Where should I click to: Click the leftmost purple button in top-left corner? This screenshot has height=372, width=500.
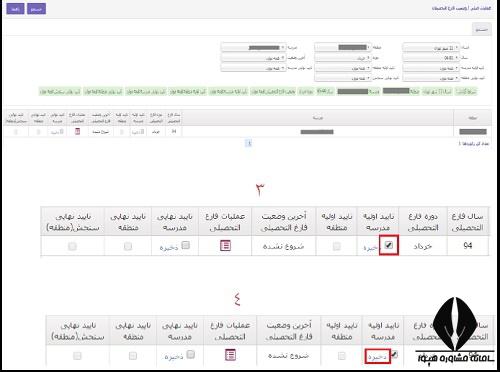click(15, 9)
